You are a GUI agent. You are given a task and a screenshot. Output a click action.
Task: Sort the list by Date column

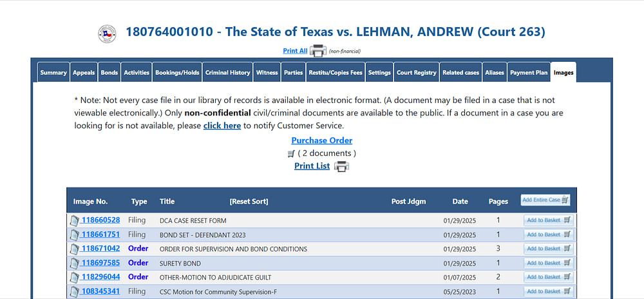click(460, 201)
